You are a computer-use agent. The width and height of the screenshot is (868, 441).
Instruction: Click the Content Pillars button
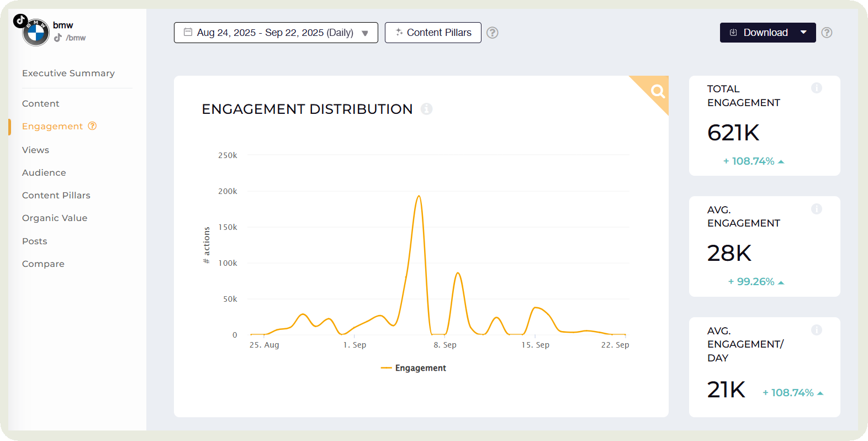433,33
